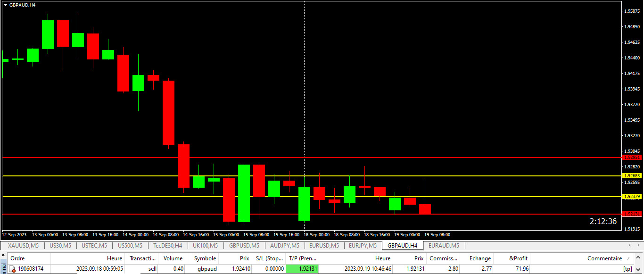Close the terminal panel with the x
644x274 pixels.
pos(3,256)
